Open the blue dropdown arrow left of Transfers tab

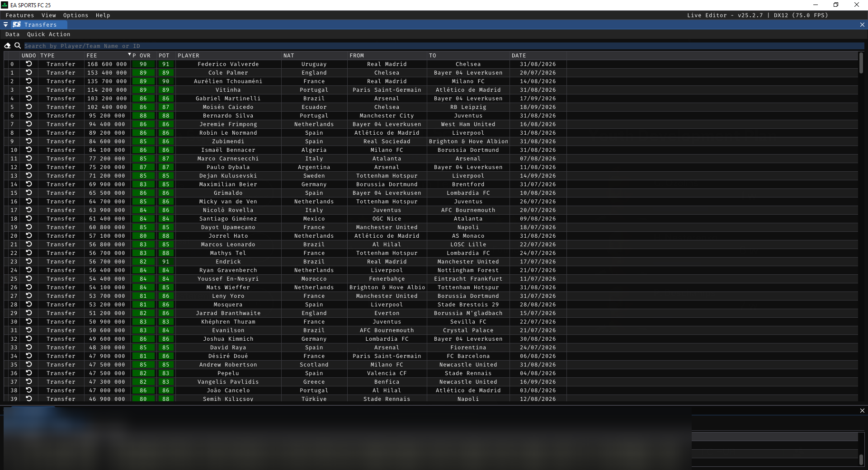5,25
